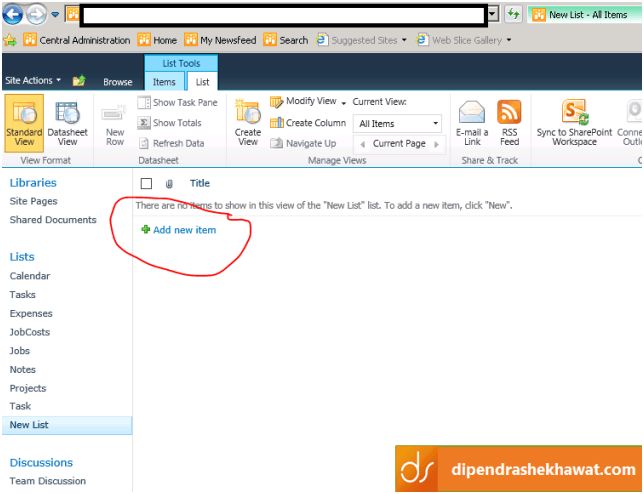Screen dimensions: 644x494
Task: Open the Discussions heading link
Action: 41,463
